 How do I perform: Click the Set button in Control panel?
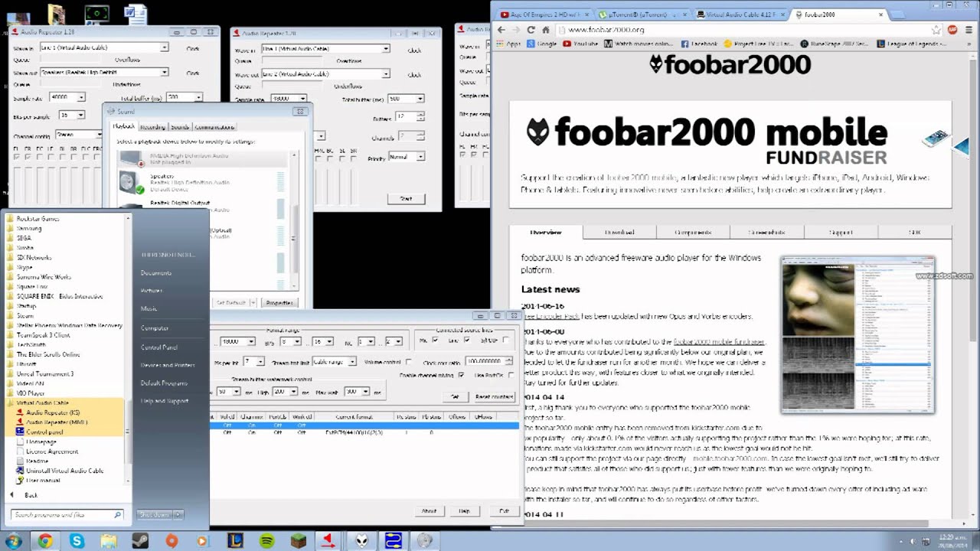(454, 396)
